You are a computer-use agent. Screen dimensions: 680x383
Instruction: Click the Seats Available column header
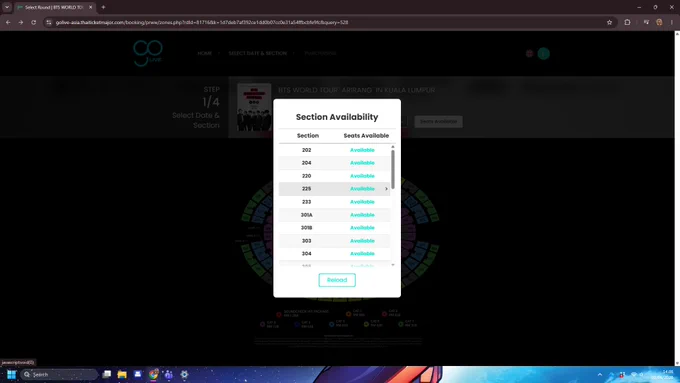click(366, 136)
